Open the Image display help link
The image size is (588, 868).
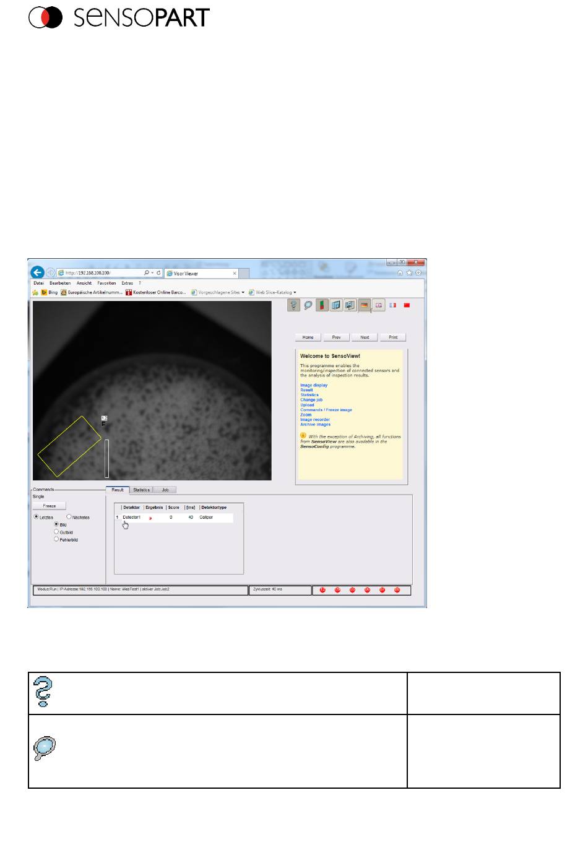click(314, 385)
